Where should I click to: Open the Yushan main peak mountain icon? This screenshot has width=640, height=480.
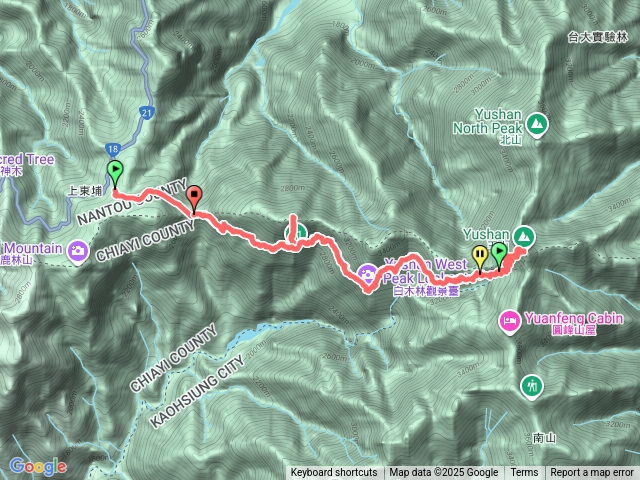(524, 236)
